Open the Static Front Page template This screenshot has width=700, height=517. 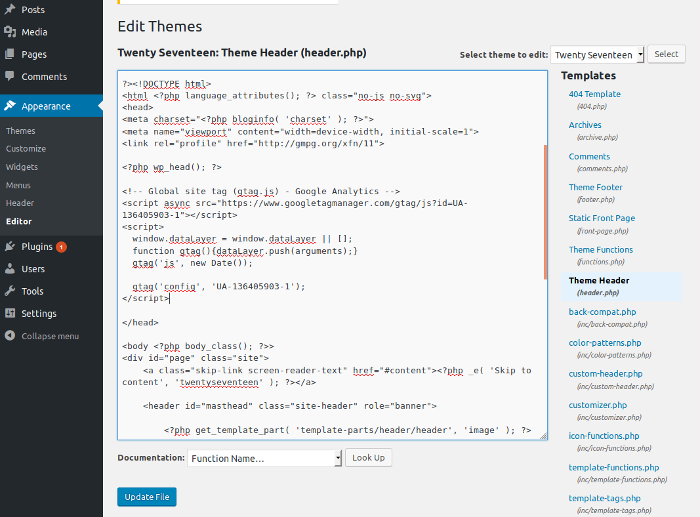(601, 218)
